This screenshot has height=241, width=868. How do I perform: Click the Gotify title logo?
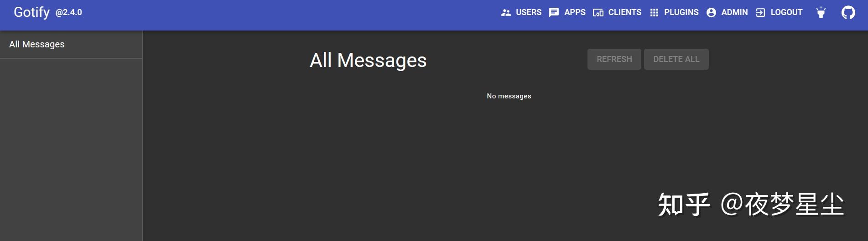(31, 12)
